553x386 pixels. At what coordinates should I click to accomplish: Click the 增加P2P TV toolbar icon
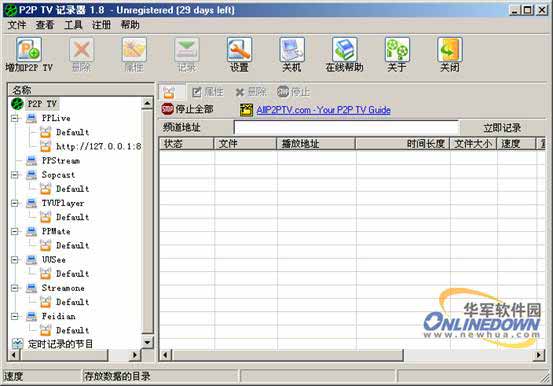click(29, 50)
